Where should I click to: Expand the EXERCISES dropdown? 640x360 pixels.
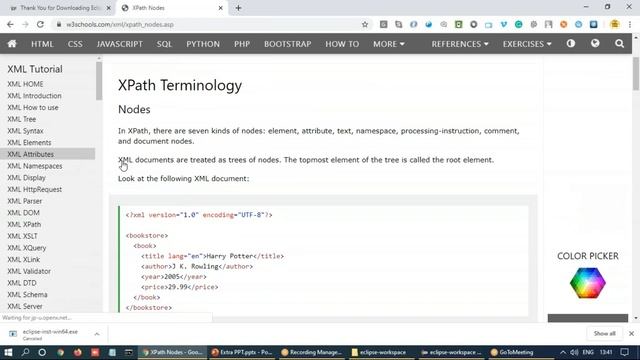(x=527, y=44)
